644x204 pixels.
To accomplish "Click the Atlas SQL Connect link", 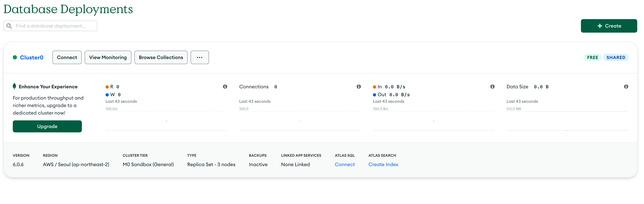I will [x=345, y=164].
